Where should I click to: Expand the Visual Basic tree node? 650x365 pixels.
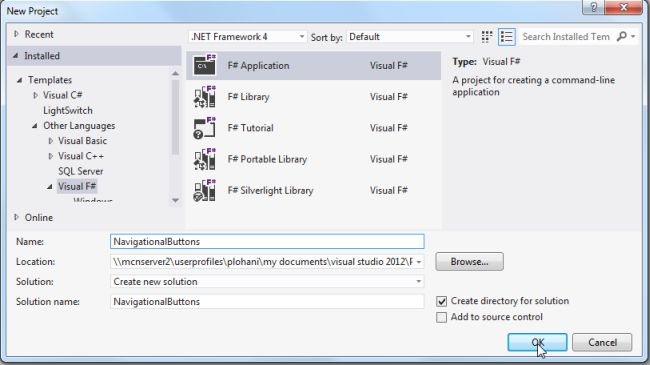point(51,141)
